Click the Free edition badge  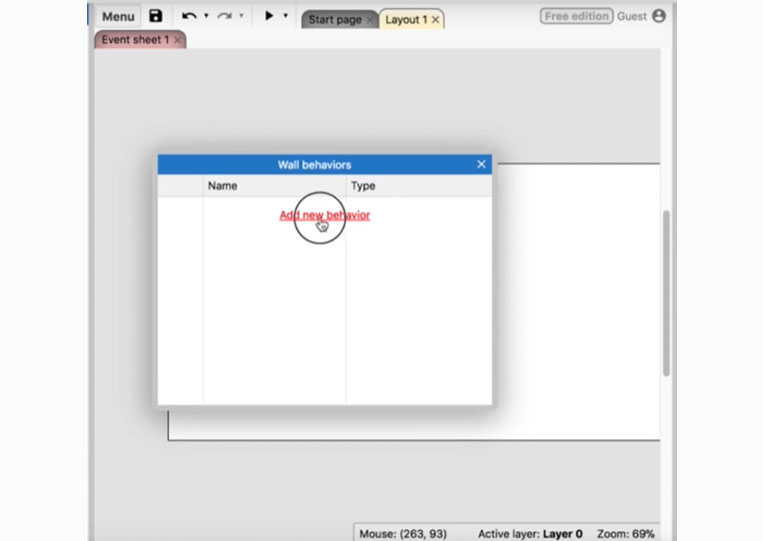[x=577, y=16]
